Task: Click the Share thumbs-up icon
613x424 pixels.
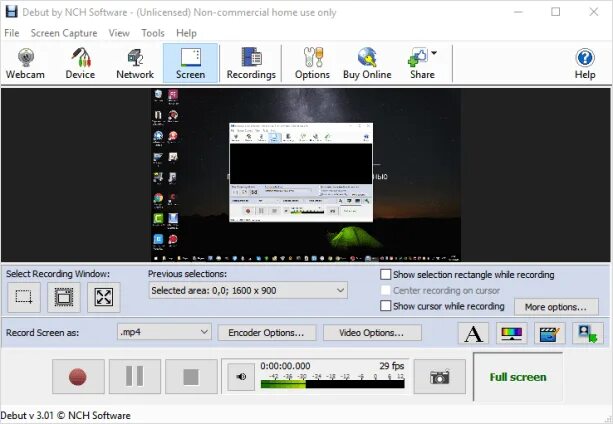Action: 417,57
